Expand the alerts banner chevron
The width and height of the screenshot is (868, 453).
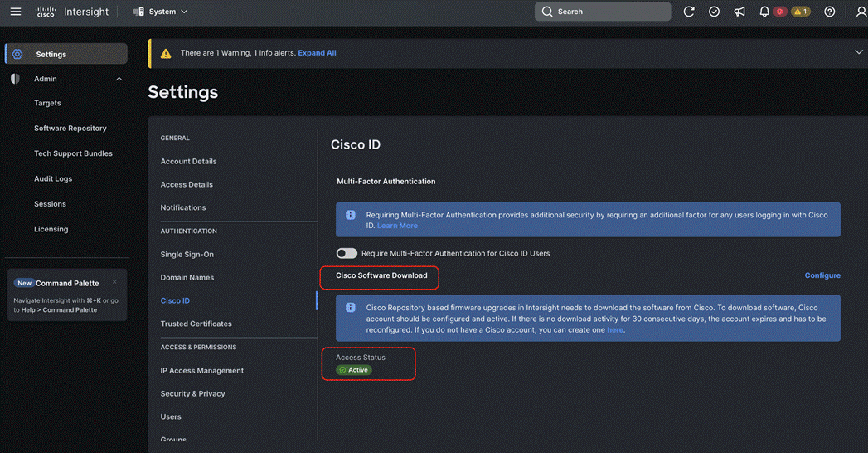coord(858,52)
